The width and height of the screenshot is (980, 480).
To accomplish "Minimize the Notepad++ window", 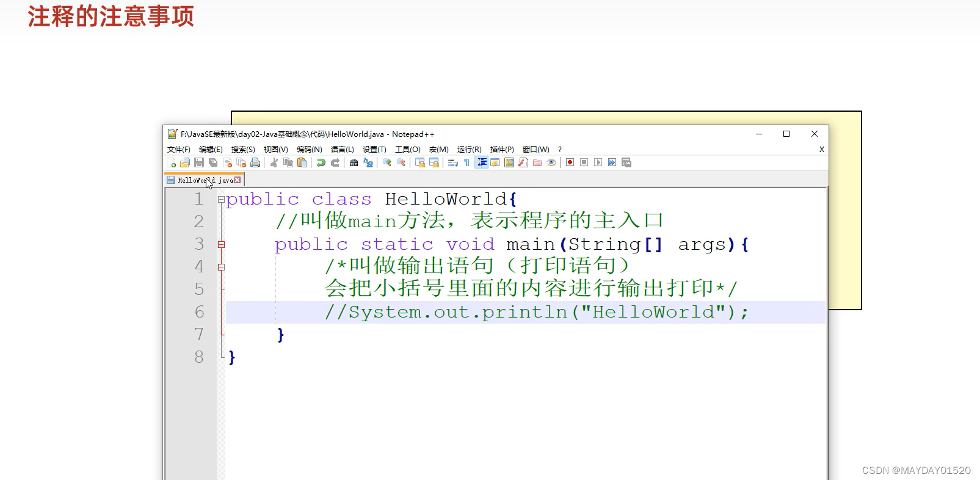I will click(759, 134).
